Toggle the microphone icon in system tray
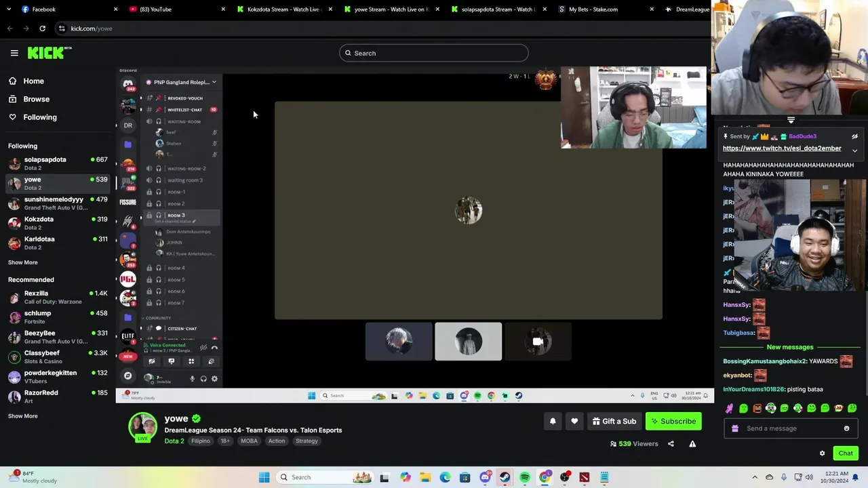 (x=783, y=477)
